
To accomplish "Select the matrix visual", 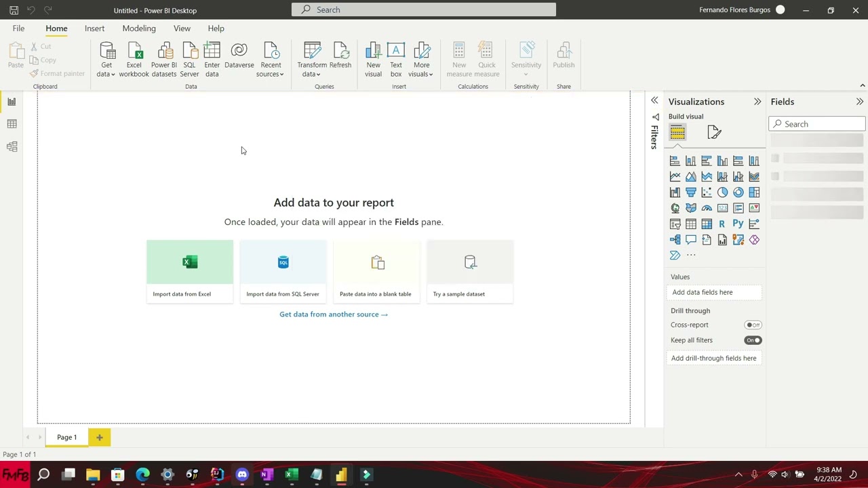I will click(707, 224).
